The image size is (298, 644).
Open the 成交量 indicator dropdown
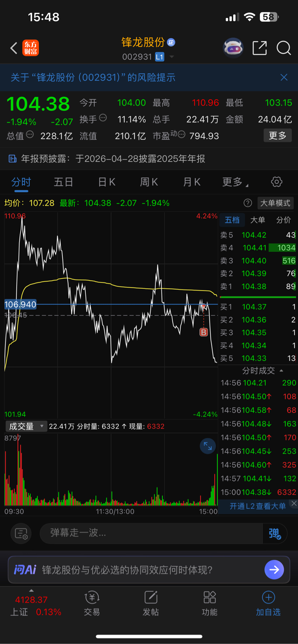click(26, 426)
